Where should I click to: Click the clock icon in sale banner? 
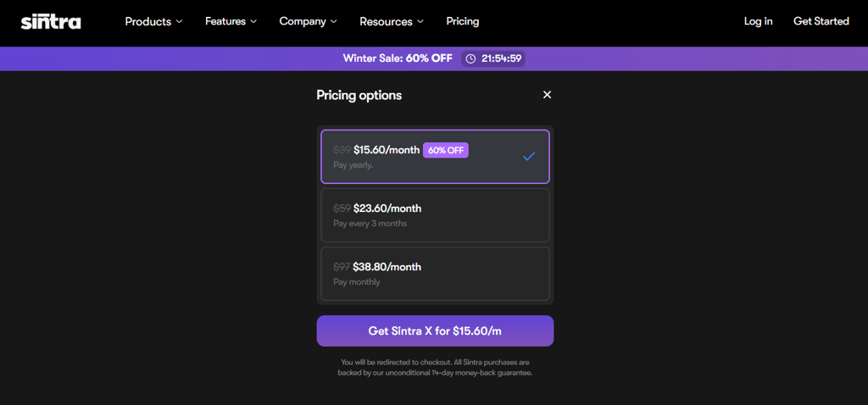(x=470, y=58)
